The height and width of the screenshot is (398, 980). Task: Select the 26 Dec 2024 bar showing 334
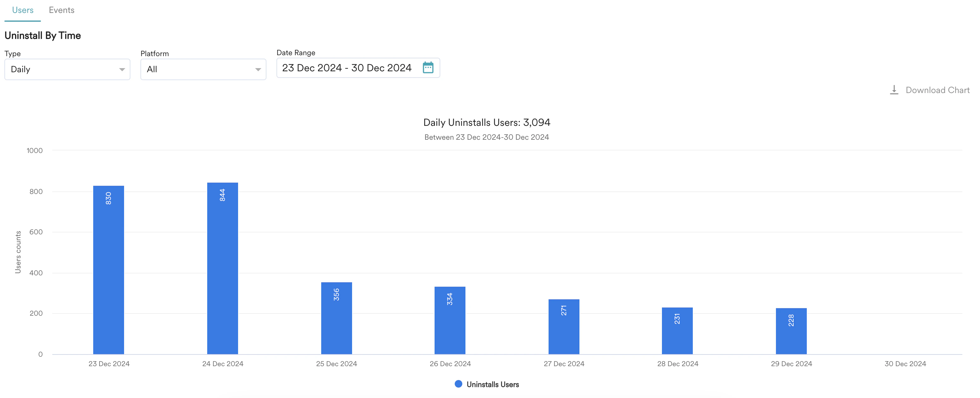click(450, 320)
